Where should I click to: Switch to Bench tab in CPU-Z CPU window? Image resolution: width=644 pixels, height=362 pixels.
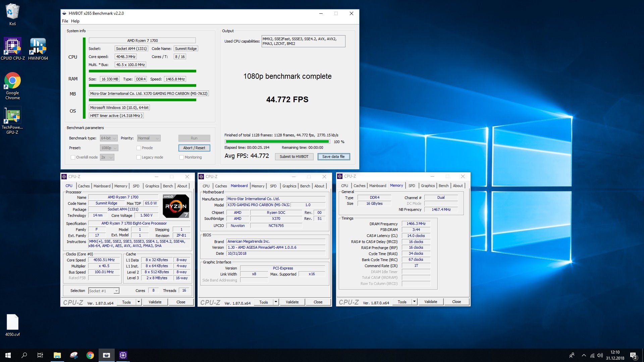click(168, 186)
